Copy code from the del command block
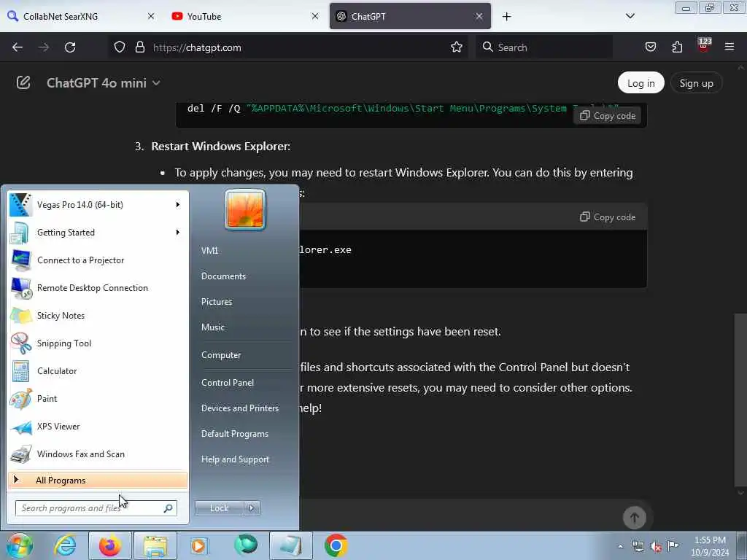Image resolution: width=747 pixels, height=560 pixels. pos(608,116)
